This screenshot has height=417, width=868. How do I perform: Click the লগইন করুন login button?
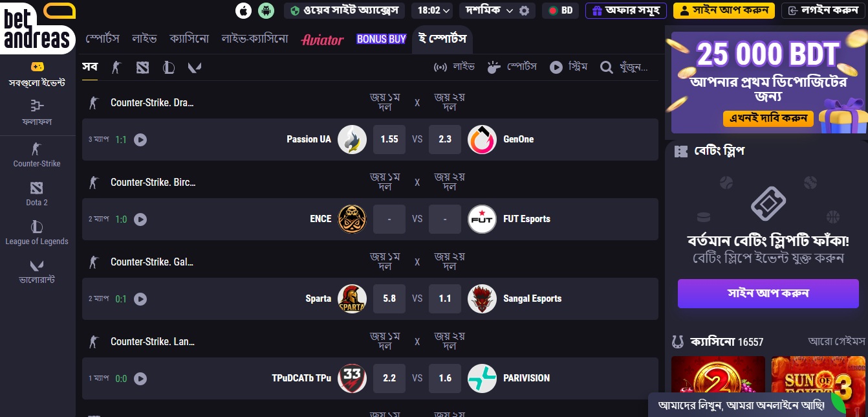tap(821, 10)
